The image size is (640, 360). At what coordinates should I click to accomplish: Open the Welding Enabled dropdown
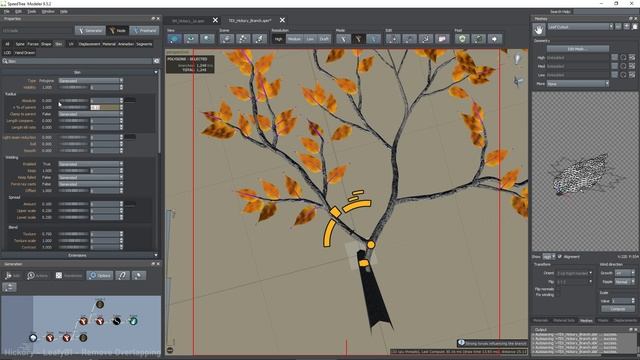click(90, 164)
